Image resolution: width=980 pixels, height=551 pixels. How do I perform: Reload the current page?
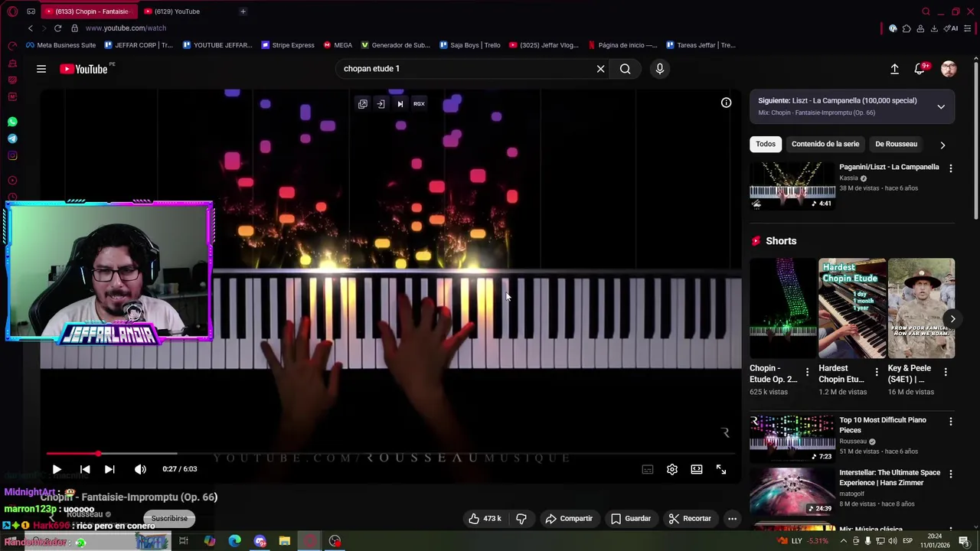tap(57, 28)
